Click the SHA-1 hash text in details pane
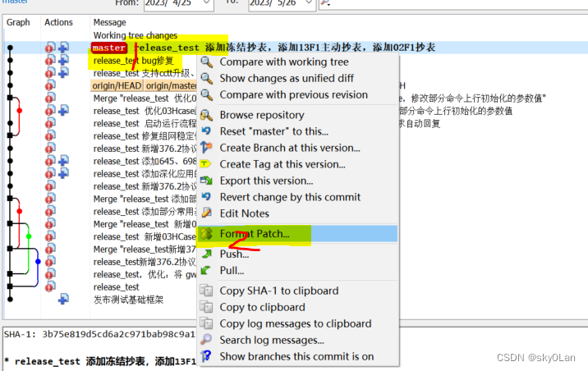The height and width of the screenshot is (371, 588). click(x=118, y=334)
